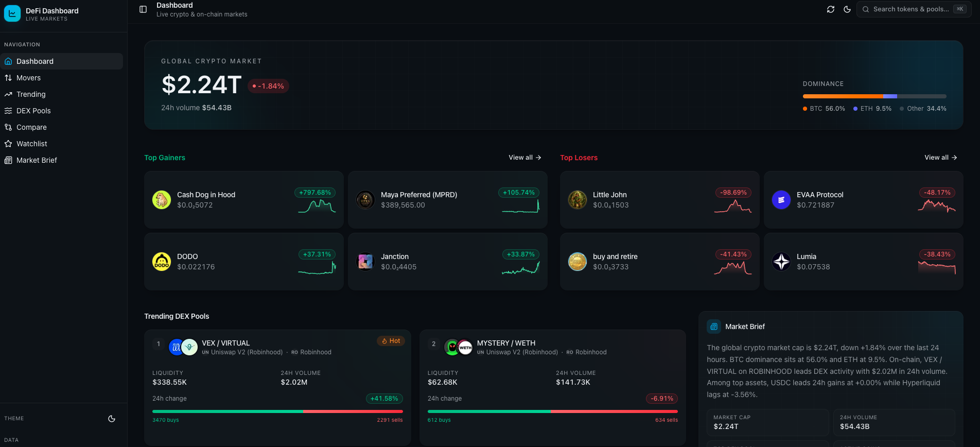The width and height of the screenshot is (980, 447).
Task: Open the Maya Preferred (MPRD) card
Action: click(448, 200)
